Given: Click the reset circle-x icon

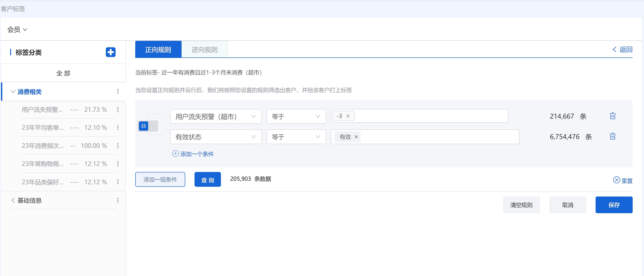Looking at the screenshot, I should [616, 180].
